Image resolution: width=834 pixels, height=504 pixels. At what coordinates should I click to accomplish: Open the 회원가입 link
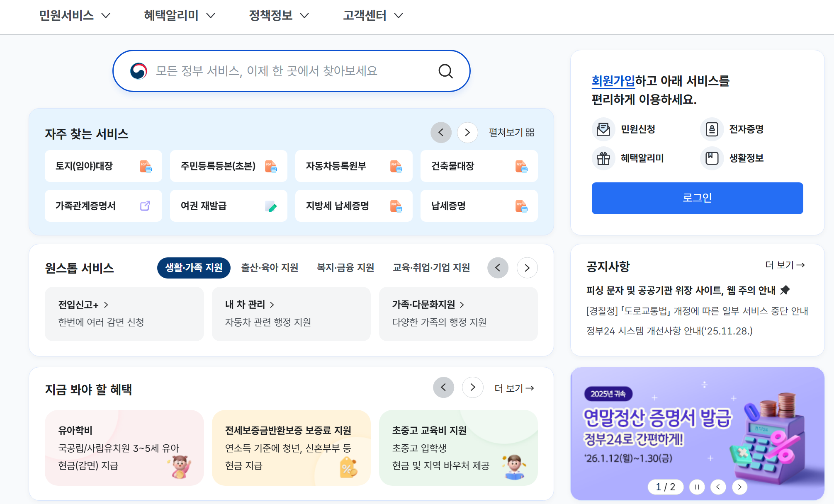(x=613, y=82)
